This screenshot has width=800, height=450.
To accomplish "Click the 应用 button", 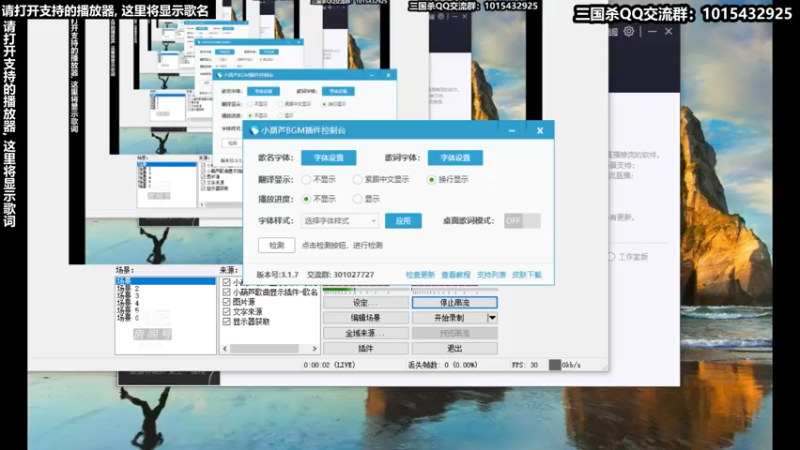I will point(403,221).
